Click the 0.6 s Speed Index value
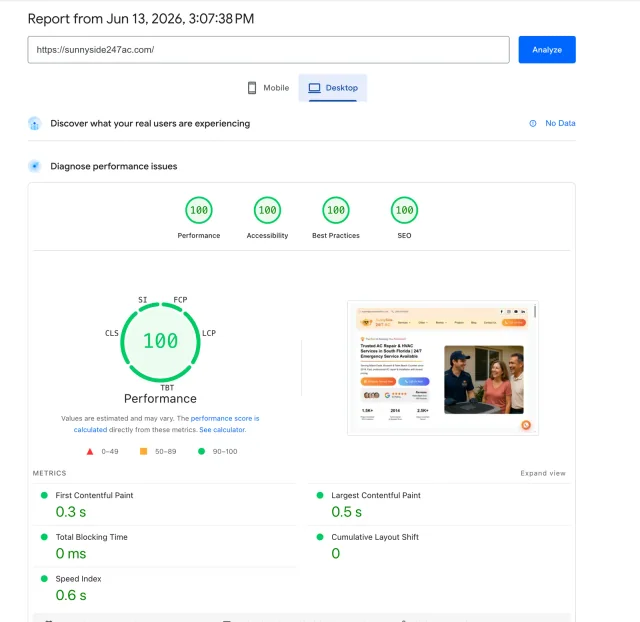The width and height of the screenshot is (640, 622). coord(71,595)
